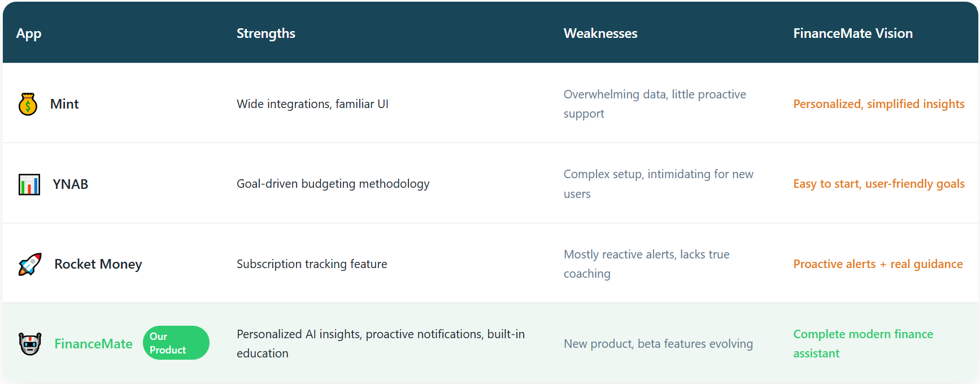The height and width of the screenshot is (384, 980).
Task: Click New product, beta features evolving cell
Action: tap(658, 344)
